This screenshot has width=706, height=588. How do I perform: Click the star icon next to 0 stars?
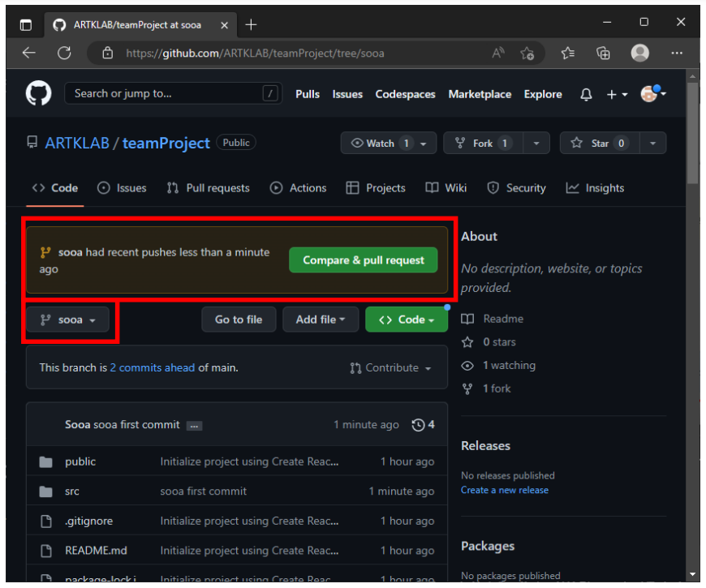pyautogui.click(x=467, y=342)
